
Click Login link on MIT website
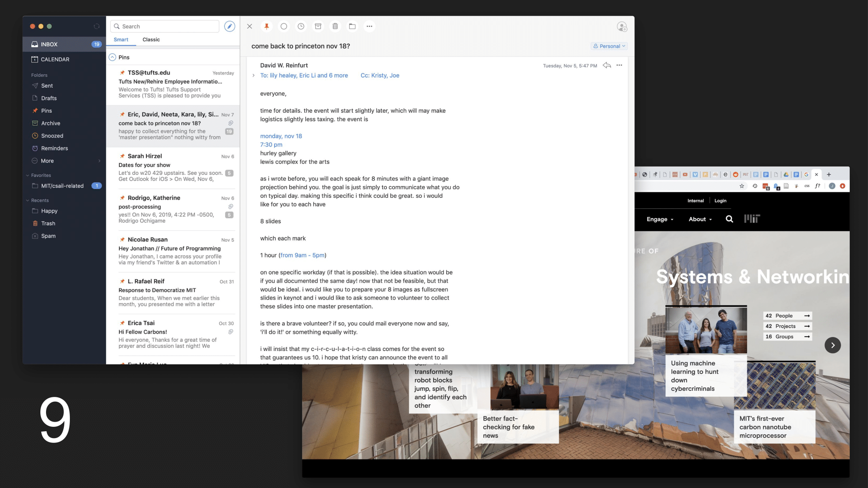720,201
